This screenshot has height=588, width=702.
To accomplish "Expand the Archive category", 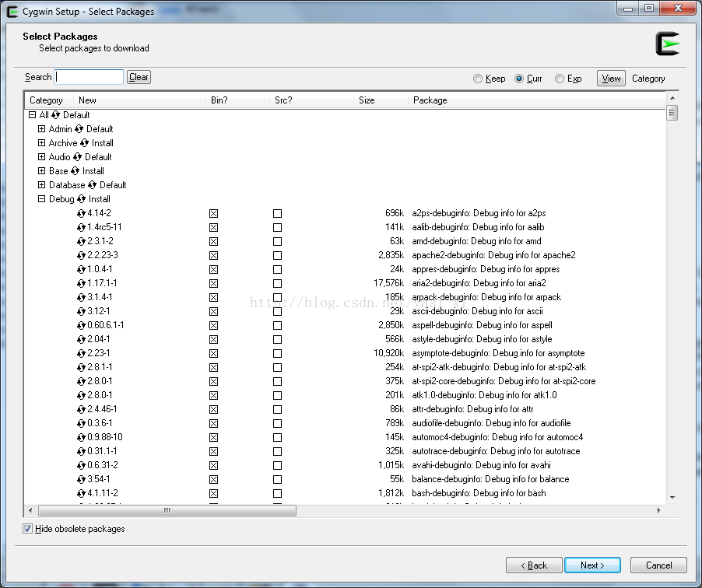I will point(41,143).
